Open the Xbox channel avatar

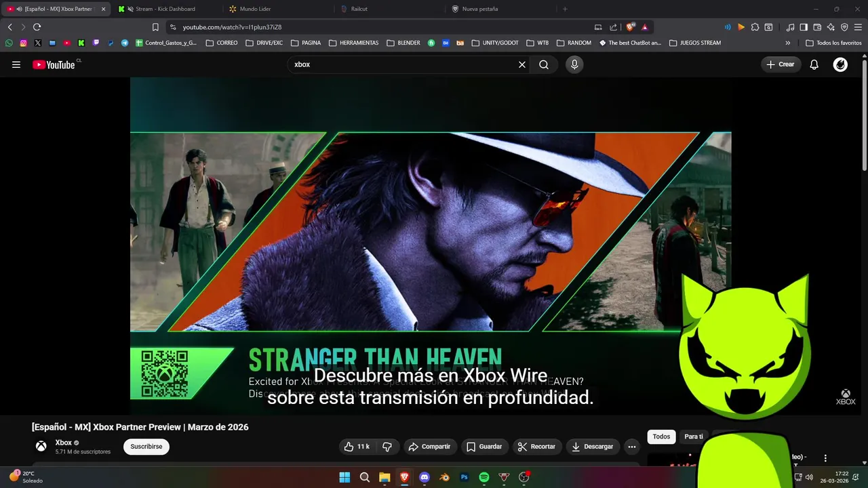(41, 446)
